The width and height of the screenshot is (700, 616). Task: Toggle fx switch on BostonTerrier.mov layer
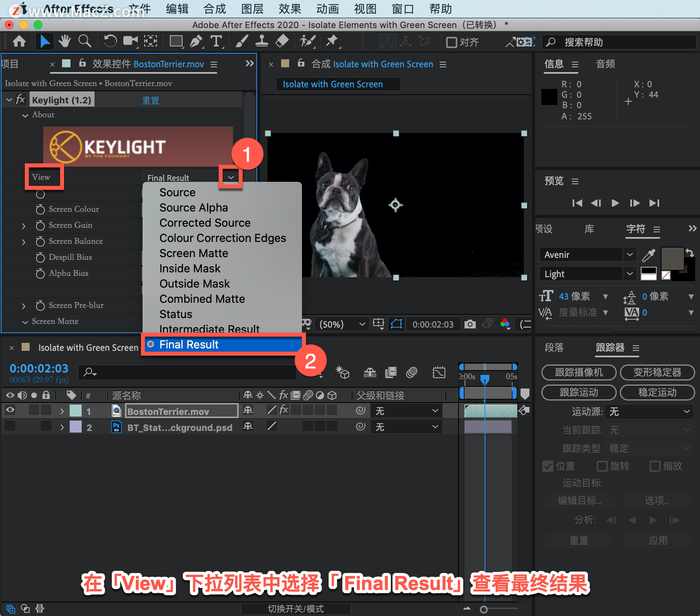click(x=284, y=409)
